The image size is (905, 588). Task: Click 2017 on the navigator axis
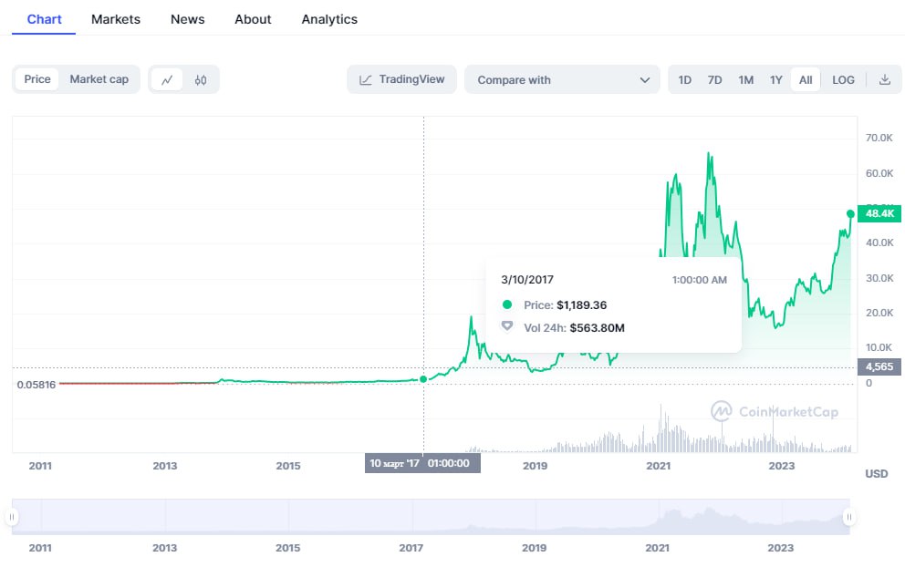click(x=411, y=548)
